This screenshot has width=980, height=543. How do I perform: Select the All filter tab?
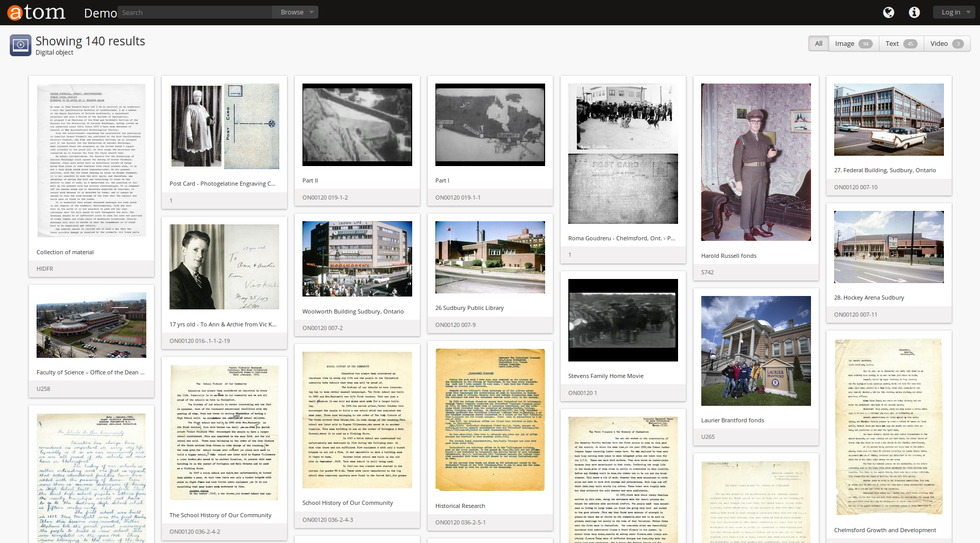coord(818,44)
